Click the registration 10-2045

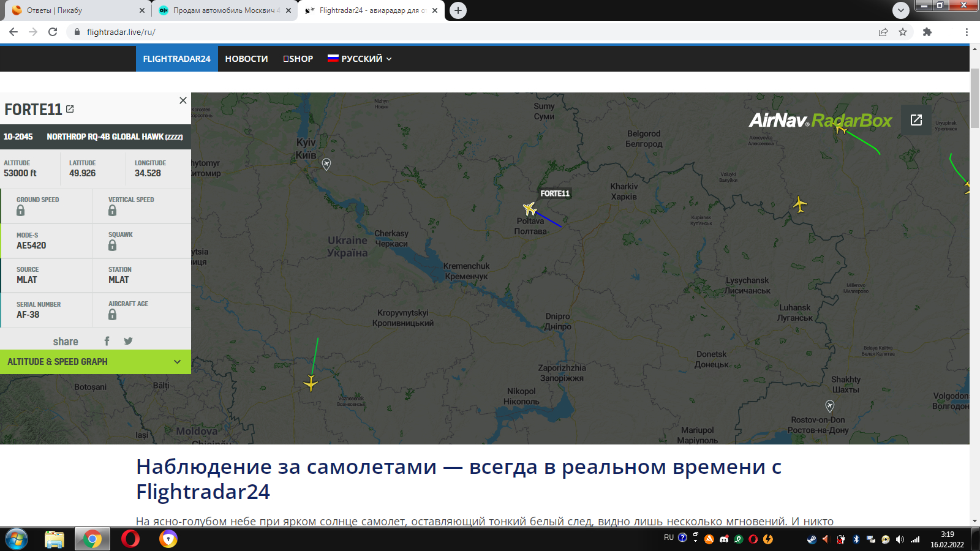tap(18, 137)
